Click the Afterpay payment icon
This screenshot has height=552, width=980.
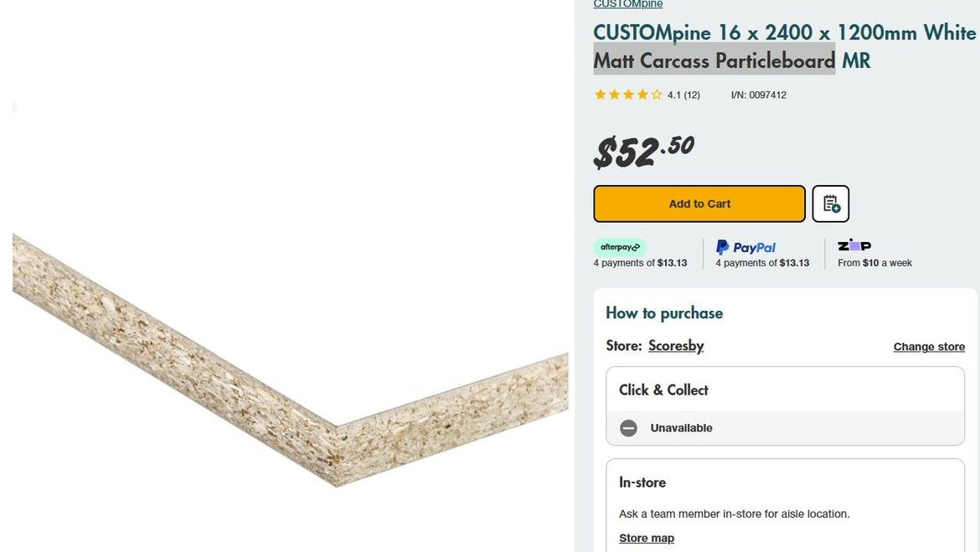620,246
